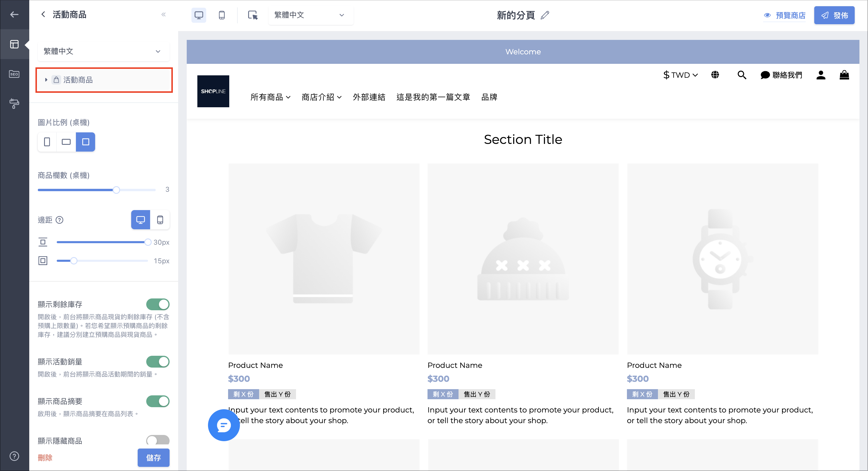This screenshot has height=471, width=868.
Task: Click the 圖片比例 (桌機) label
Action: tap(64, 122)
